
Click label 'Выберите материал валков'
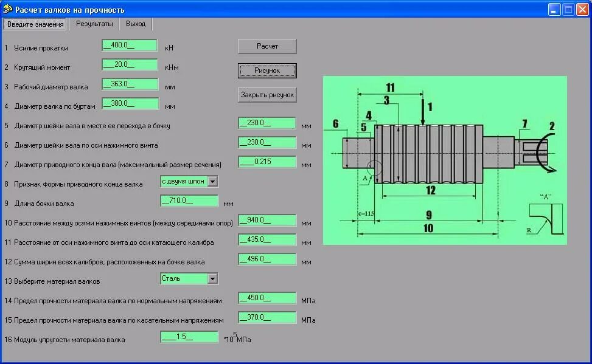pyautogui.click(x=57, y=282)
